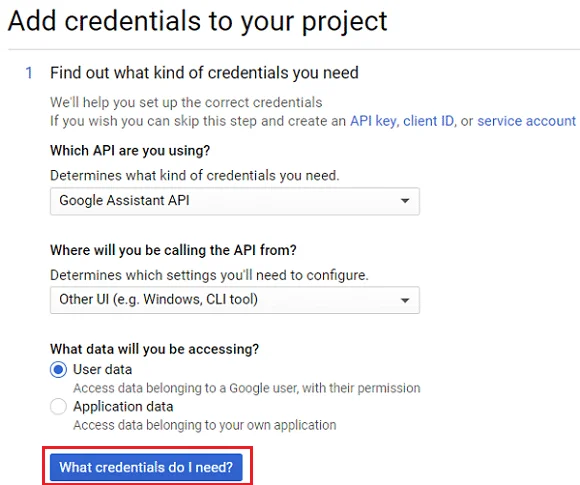Click the Which API are you using? label
The height and width of the screenshot is (485, 580).
pyautogui.click(x=130, y=151)
